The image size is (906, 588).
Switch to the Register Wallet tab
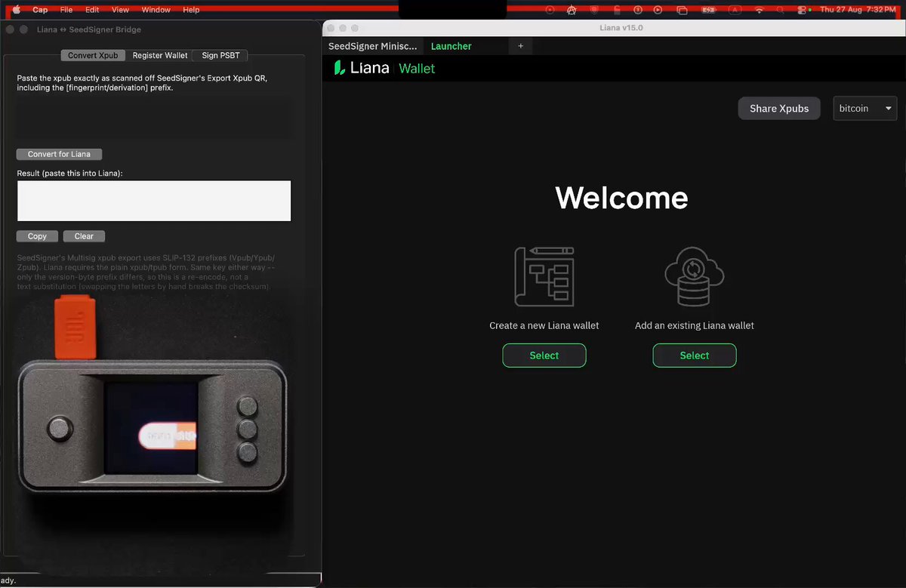(x=160, y=55)
